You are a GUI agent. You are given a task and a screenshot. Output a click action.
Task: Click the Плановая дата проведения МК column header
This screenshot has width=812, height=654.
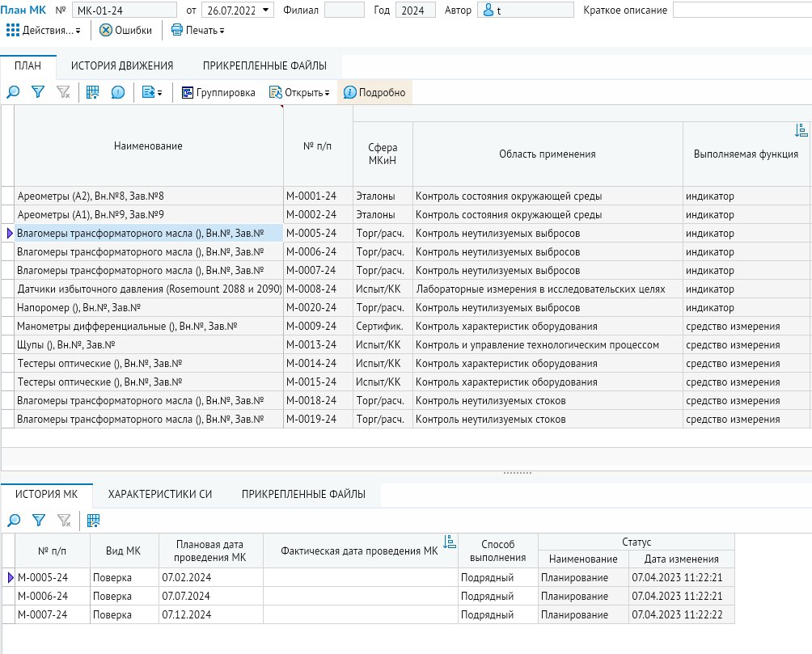click(x=210, y=551)
